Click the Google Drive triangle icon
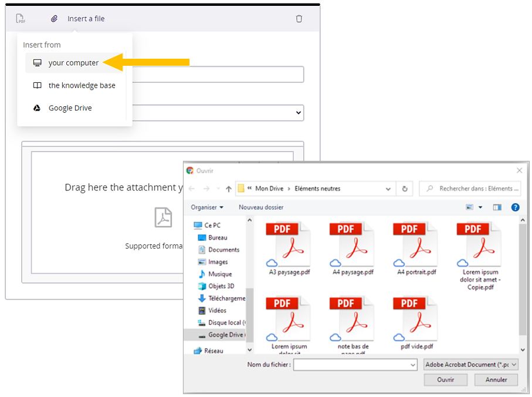 click(38, 107)
